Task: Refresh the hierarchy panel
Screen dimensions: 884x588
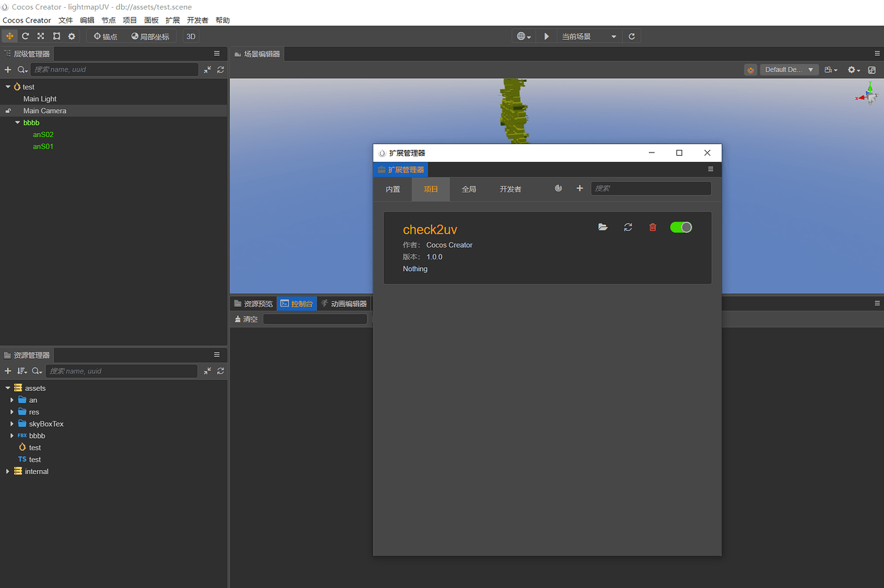Action: [x=220, y=70]
